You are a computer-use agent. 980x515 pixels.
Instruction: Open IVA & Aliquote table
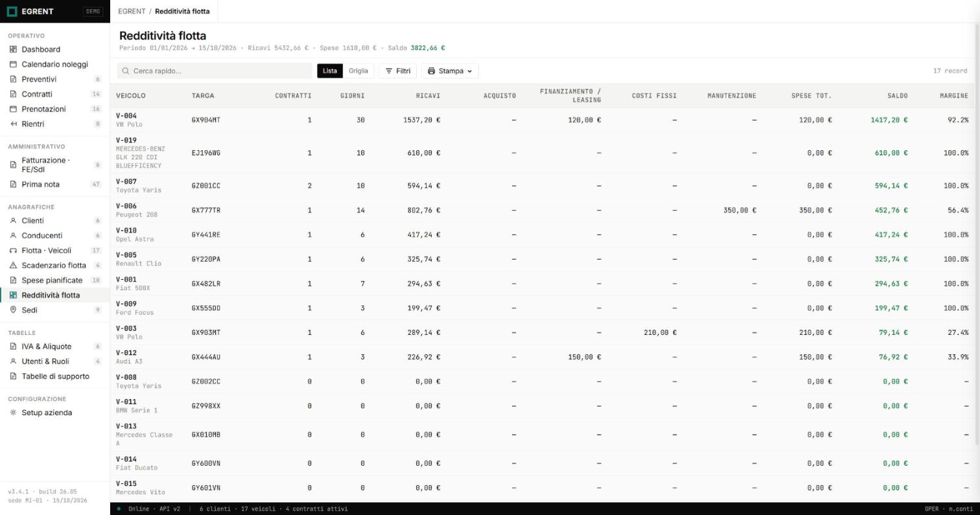55,346
